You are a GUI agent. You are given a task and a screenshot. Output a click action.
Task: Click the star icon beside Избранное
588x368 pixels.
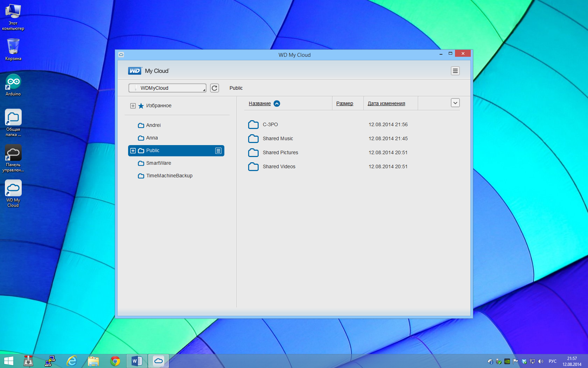[141, 106]
